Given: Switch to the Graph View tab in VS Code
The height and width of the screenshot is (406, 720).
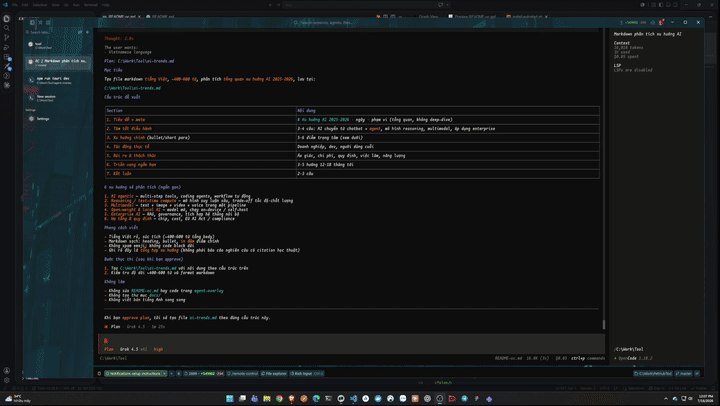Looking at the screenshot, I should pyautogui.click(x=428, y=17).
